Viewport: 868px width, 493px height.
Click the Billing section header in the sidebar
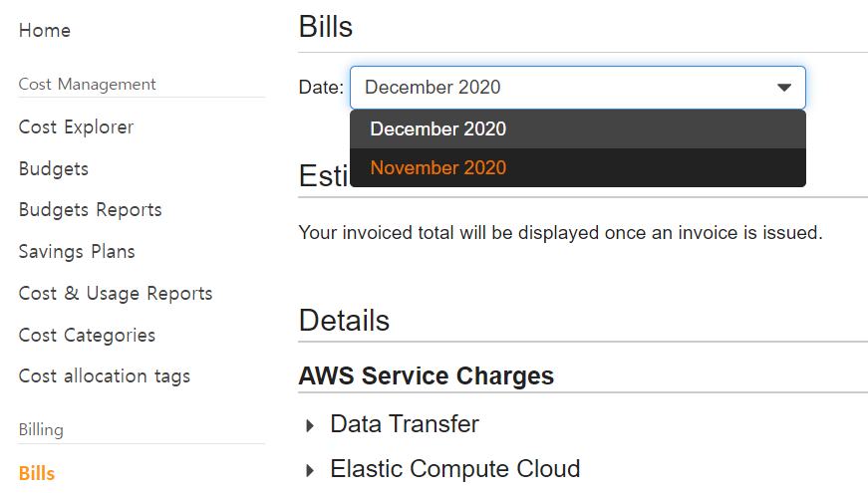tap(41, 430)
